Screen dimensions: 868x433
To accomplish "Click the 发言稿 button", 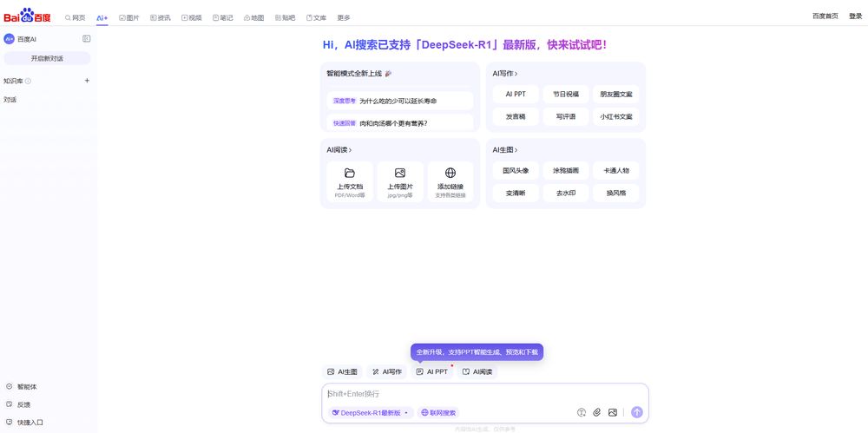I will (x=516, y=117).
